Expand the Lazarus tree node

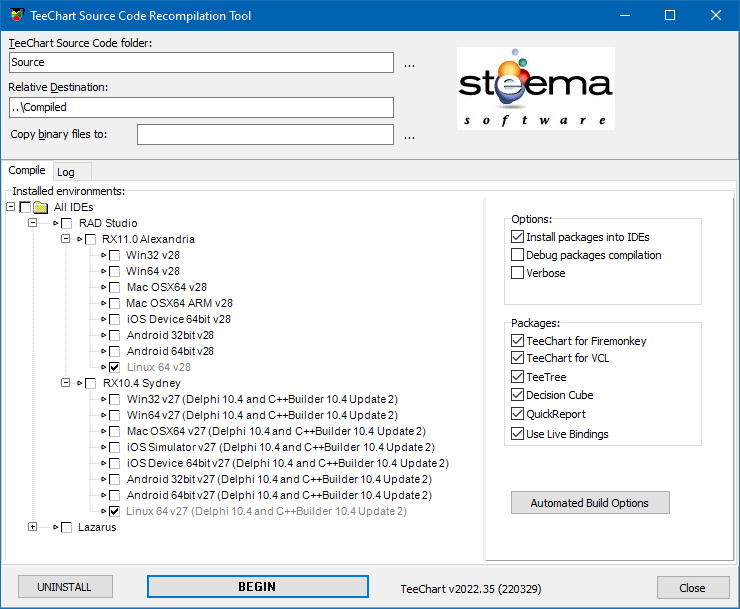[x=32, y=527]
